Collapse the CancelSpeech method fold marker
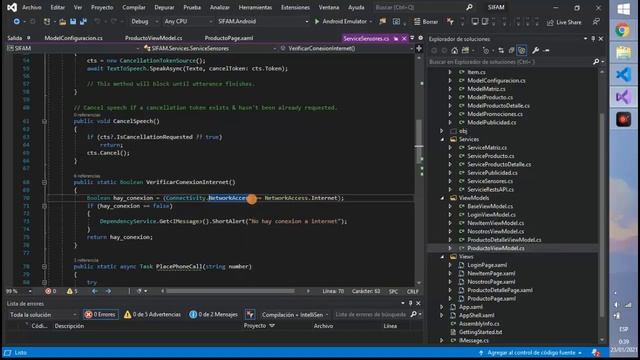The height and width of the screenshot is (360, 640). [44, 121]
